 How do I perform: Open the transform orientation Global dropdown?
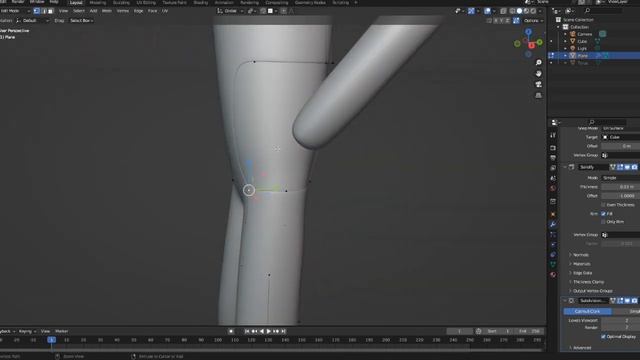click(x=230, y=11)
